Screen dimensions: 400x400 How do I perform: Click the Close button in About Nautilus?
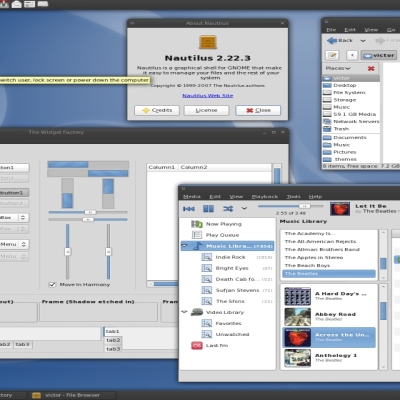[258, 110]
